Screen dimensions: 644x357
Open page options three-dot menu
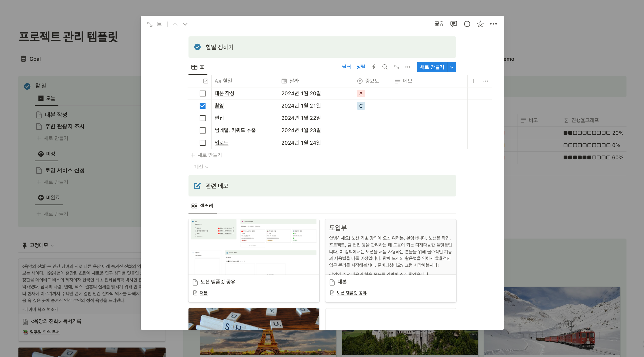[493, 24]
